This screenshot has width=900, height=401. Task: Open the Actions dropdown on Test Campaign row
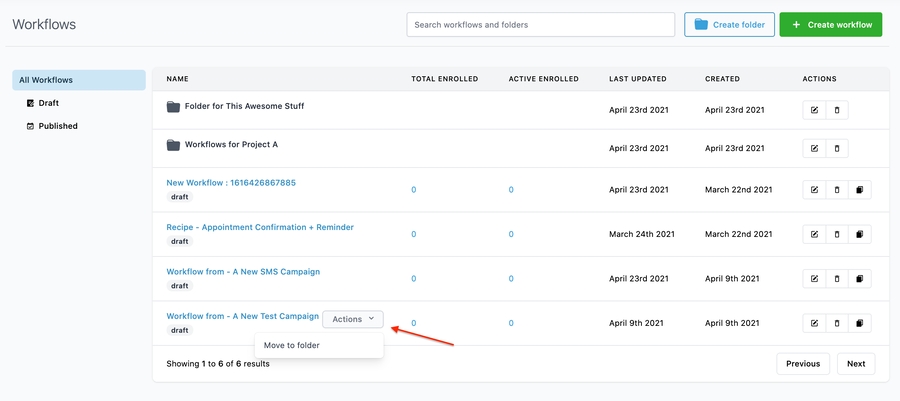point(353,319)
